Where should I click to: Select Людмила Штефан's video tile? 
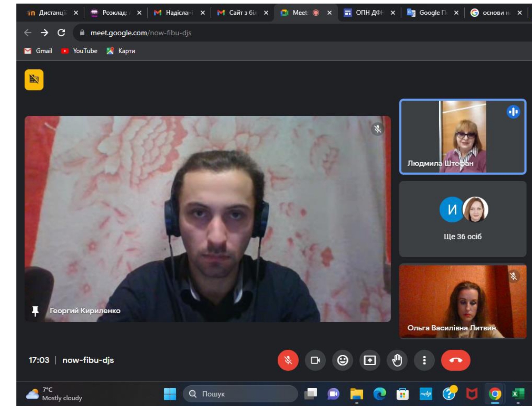point(463,137)
